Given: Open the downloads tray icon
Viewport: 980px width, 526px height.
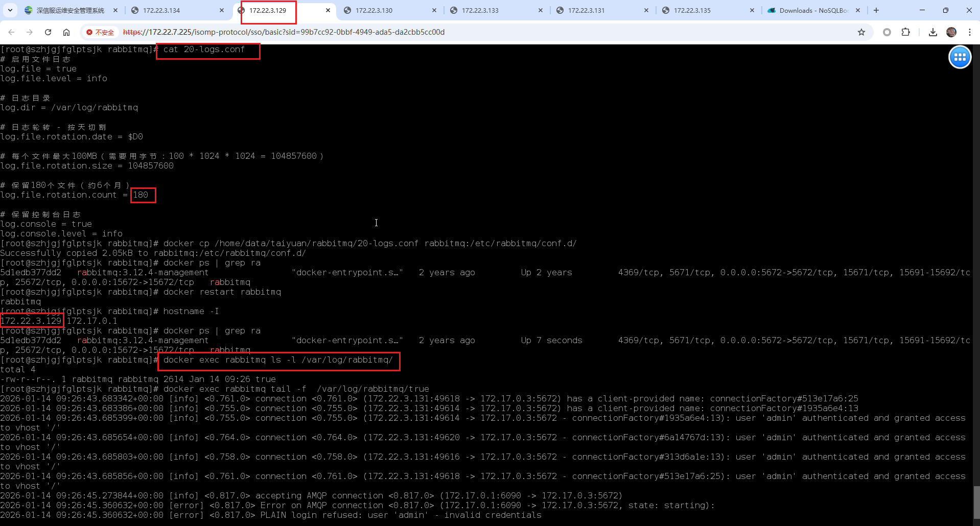Looking at the screenshot, I should click(933, 32).
